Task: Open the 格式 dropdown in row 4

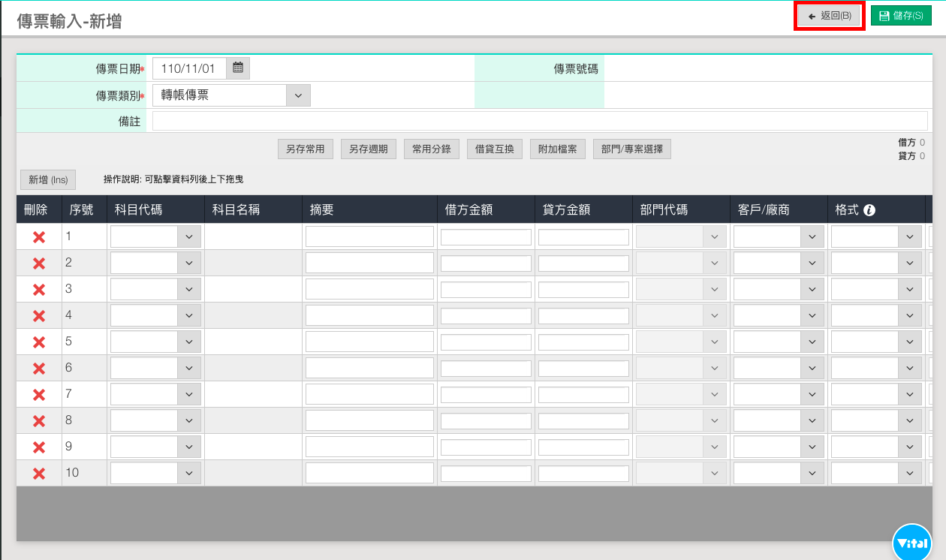Action: tap(909, 316)
